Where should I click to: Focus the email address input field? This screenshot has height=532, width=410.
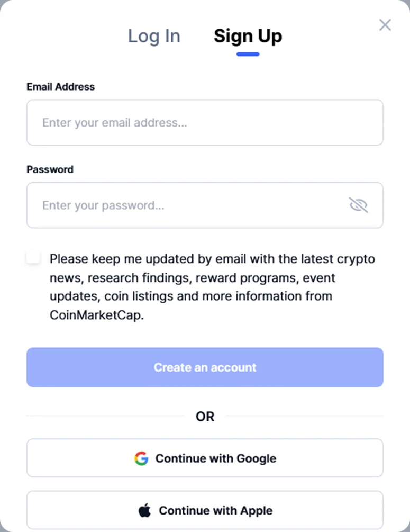205,122
